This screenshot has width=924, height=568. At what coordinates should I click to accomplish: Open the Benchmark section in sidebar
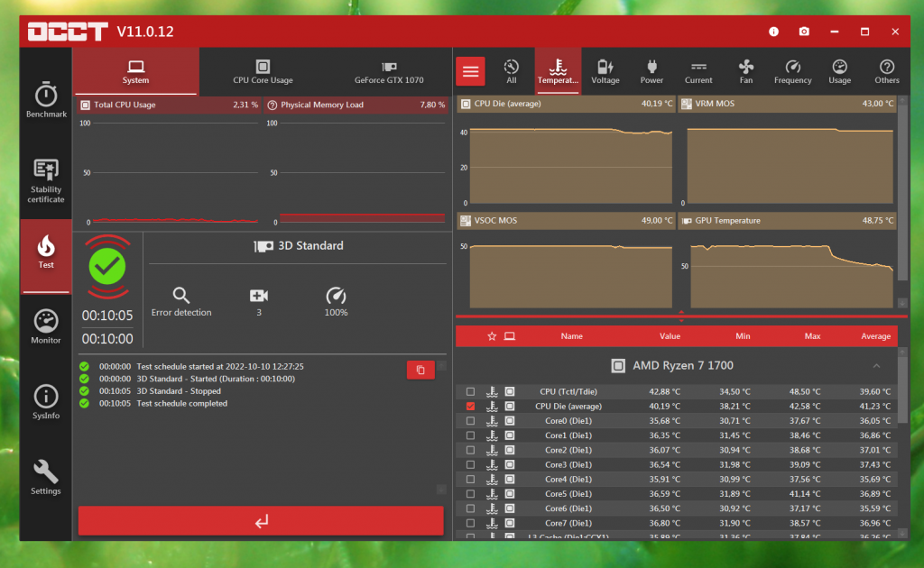point(46,99)
